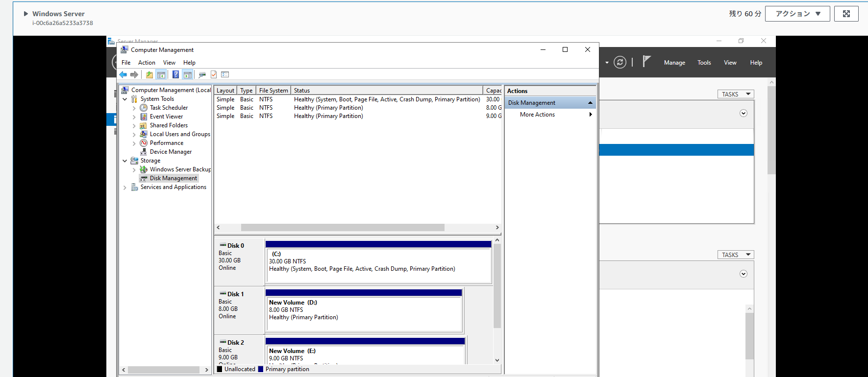The height and width of the screenshot is (377, 868).
Task: Expand the Shared Folders node
Action: coord(134,125)
